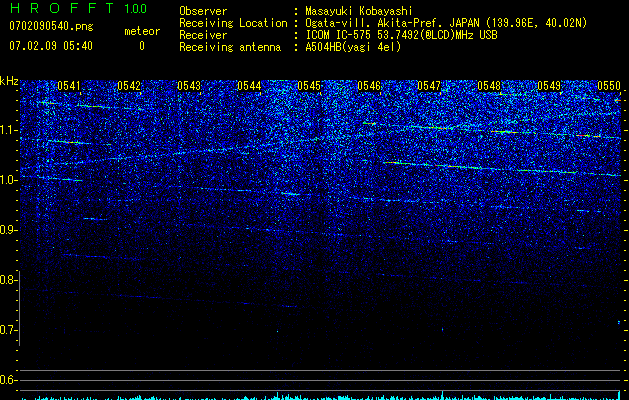
Task: Click the 0542 time marker
Action: coord(129,85)
